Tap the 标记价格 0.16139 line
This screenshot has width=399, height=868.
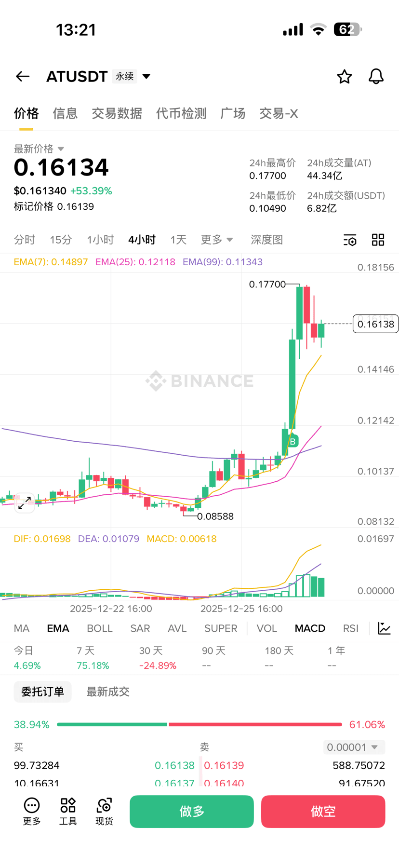(54, 206)
